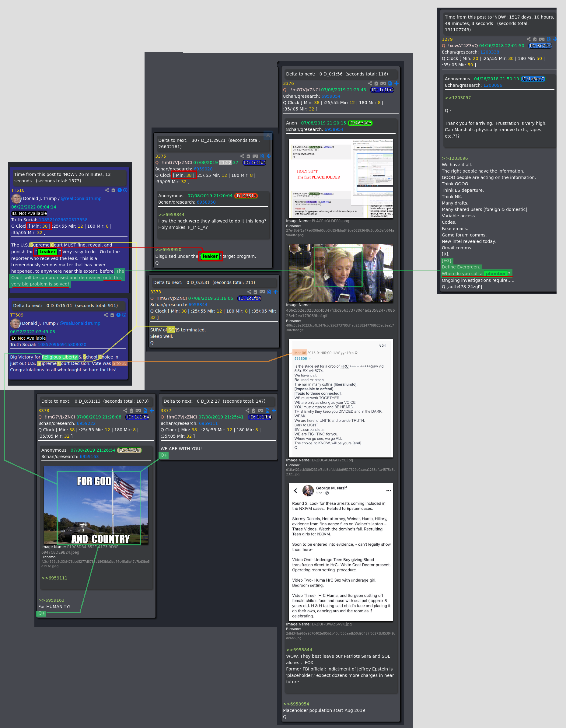This screenshot has width=566, height=728.
Task: Open Truth Social link 108521026620377658
Action: (63, 220)
